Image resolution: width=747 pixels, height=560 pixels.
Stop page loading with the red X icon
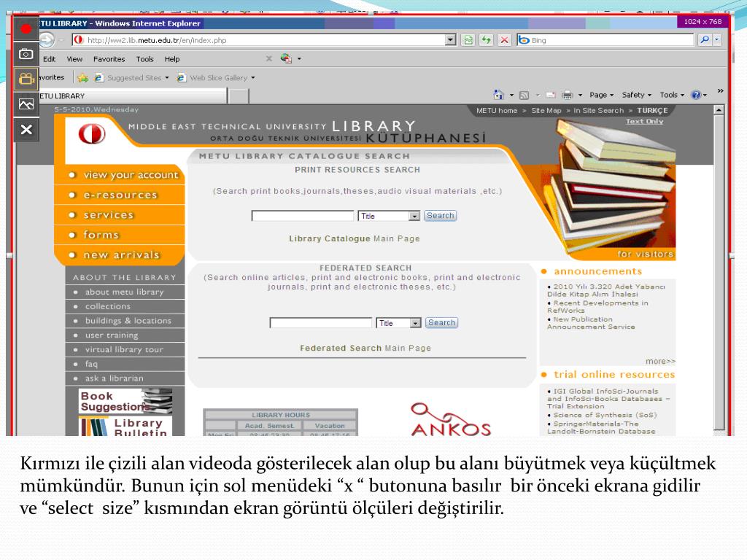(504, 40)
